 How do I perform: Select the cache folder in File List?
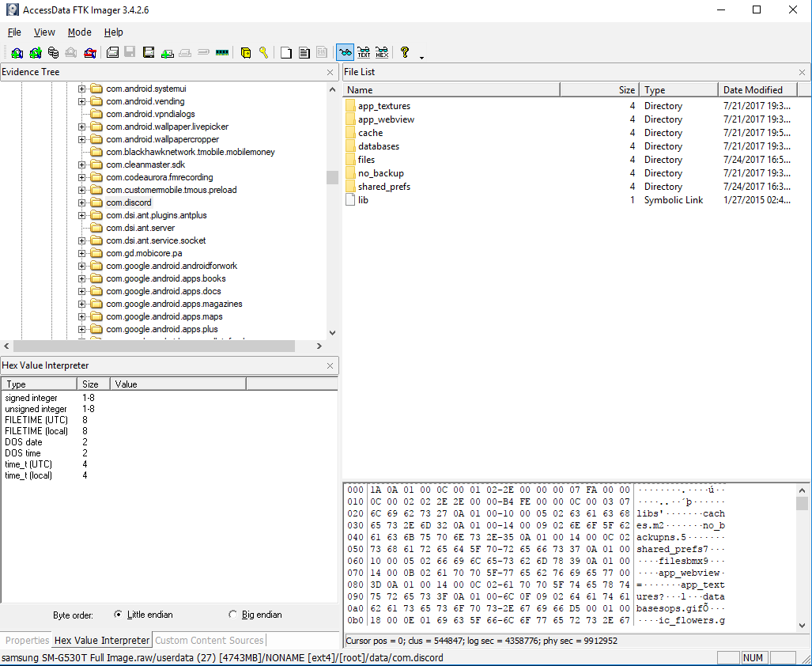click(370, 133)
